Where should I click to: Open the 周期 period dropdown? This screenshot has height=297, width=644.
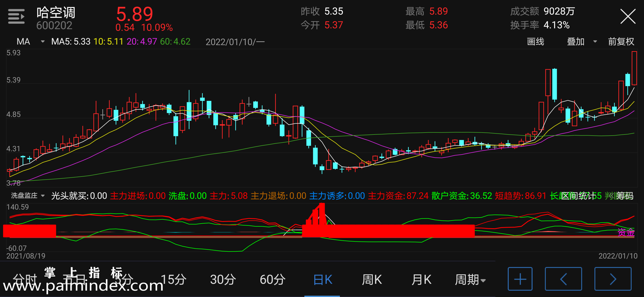[x=470, y=280]
